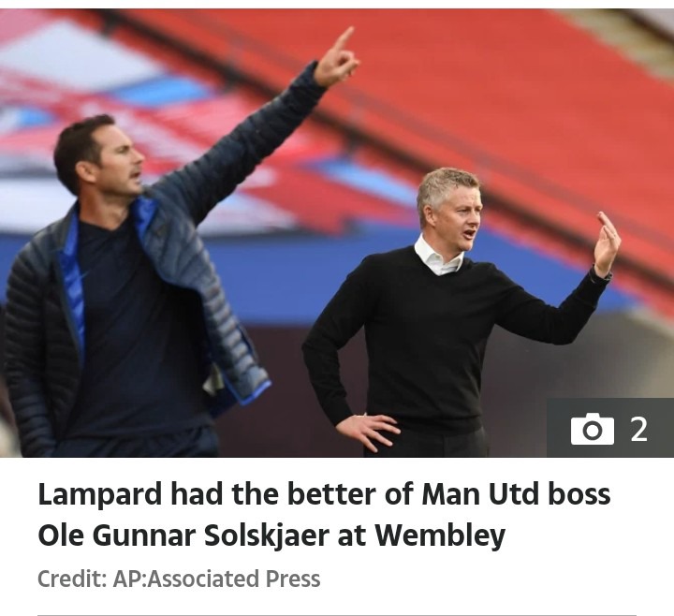Click the raised open hand of the sweater-wearing man
674x616 pixels.
click(607, 244)
